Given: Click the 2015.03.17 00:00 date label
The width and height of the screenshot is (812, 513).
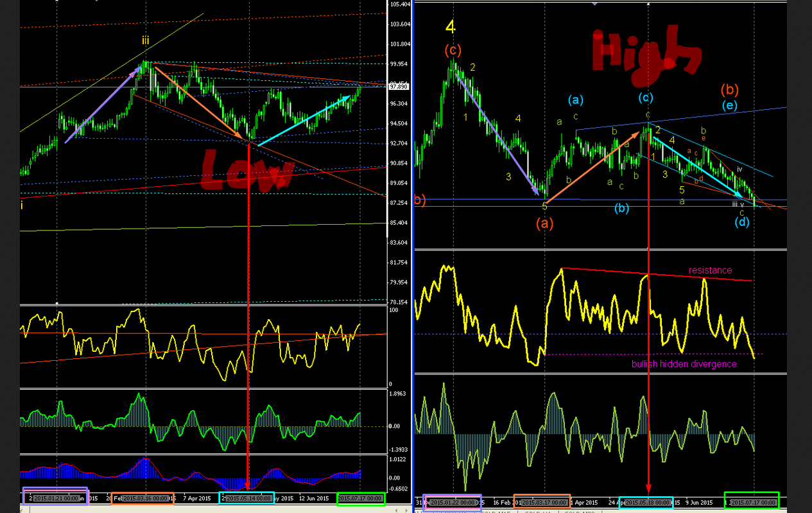Looking at the screenshot, I should [544, 502].
